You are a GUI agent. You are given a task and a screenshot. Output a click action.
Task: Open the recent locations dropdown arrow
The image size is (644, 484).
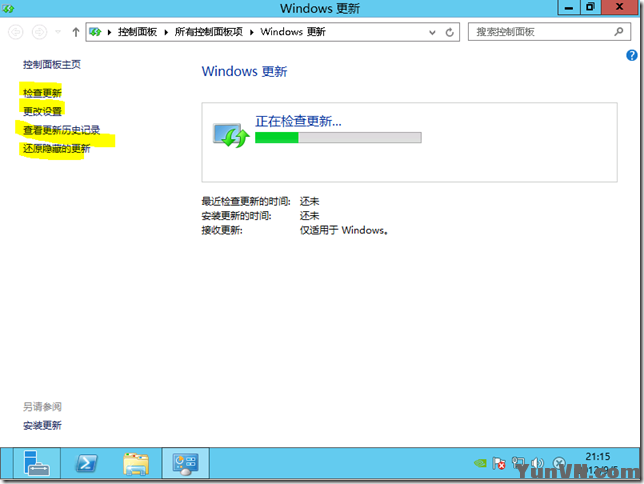tap(58, 32)
